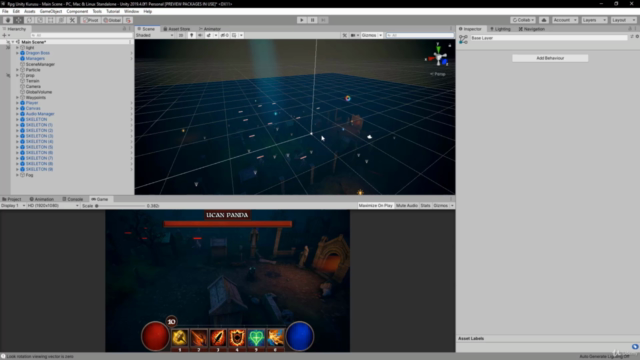The height and width of the screenshot is (360, 640).
Task: Lock the Inspector panel
Action: point(630,29)
